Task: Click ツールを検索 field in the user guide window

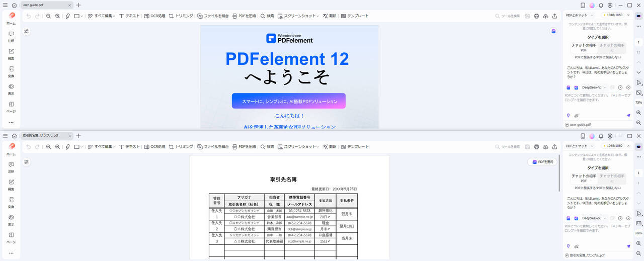Action: click(x=507, y=16)
